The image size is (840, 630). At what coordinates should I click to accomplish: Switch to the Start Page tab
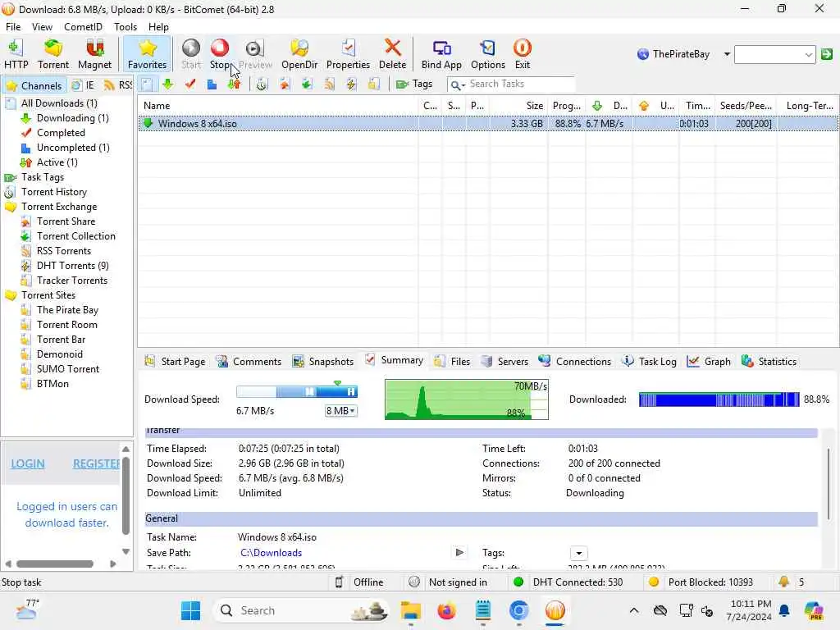176,362
